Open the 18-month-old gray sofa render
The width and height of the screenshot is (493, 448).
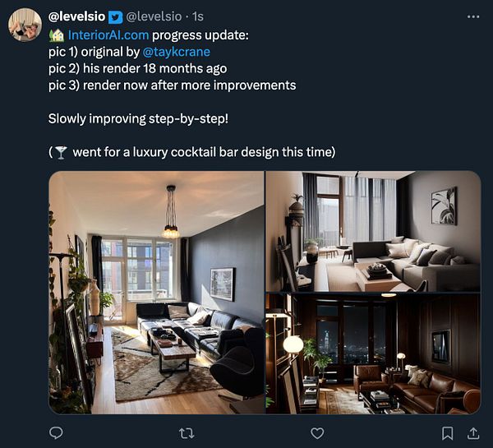(x=373, y=231)
